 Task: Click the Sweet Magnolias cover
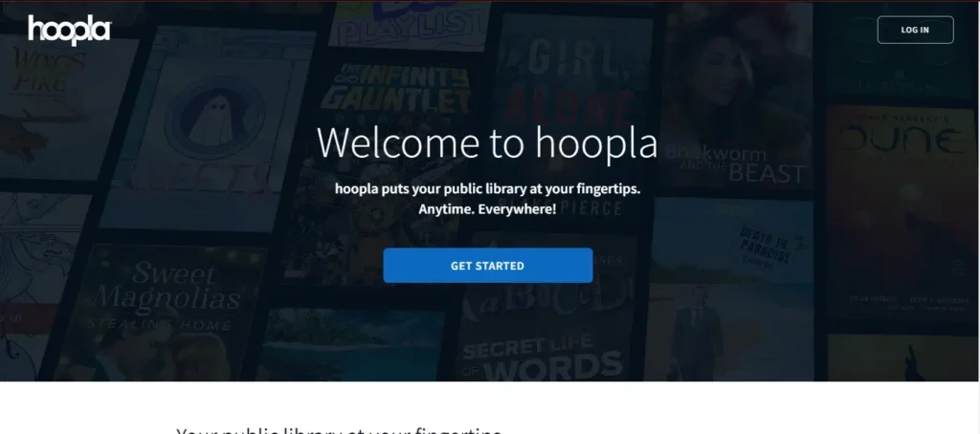(x=163, y=313)
